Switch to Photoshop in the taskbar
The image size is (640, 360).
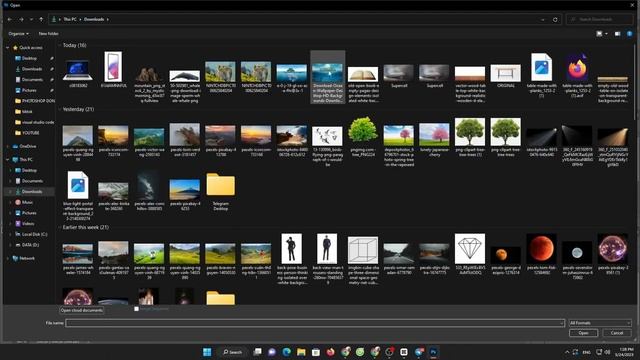pyautogui.click(x=433, y=352)
